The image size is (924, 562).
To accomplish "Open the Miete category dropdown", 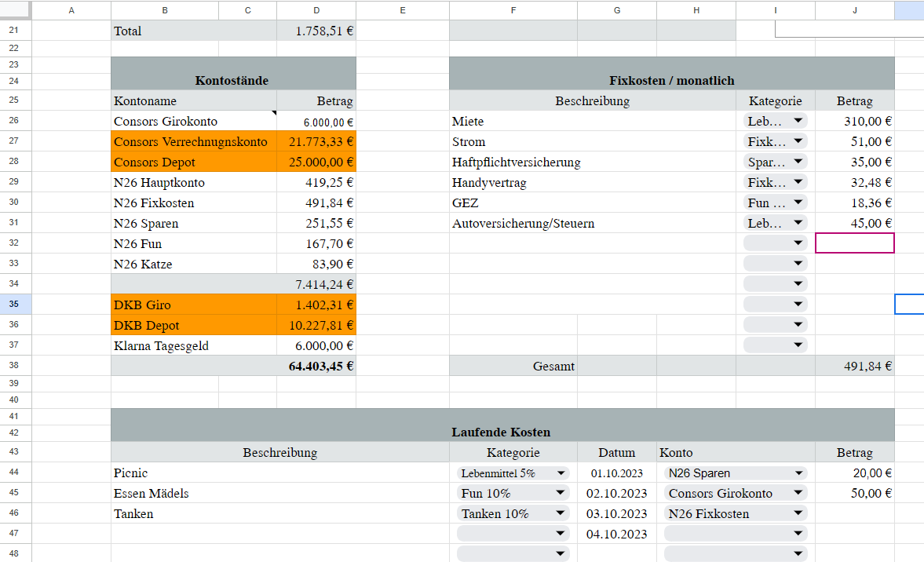I will 775,122.
